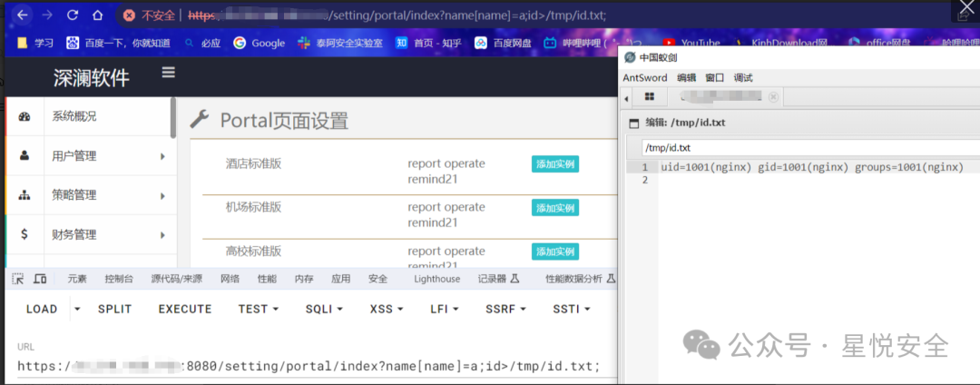Select the 机场标准版 row text
Screen dimensions: 980x385
[254, 207]
